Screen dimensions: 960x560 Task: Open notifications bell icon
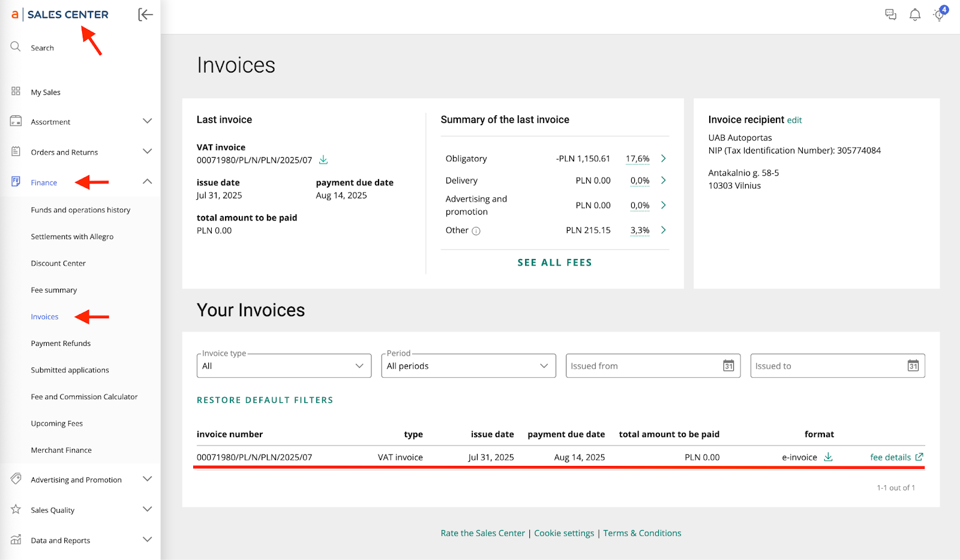pos(915,15)
